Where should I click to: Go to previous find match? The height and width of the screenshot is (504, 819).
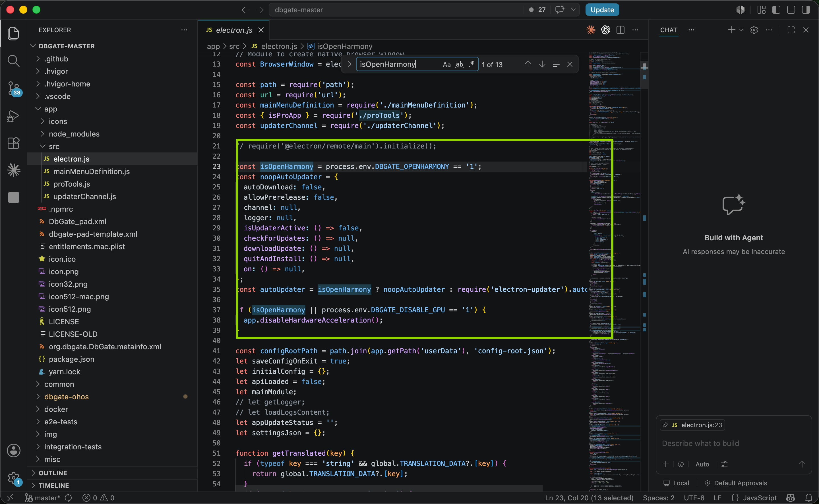point(528,64)
